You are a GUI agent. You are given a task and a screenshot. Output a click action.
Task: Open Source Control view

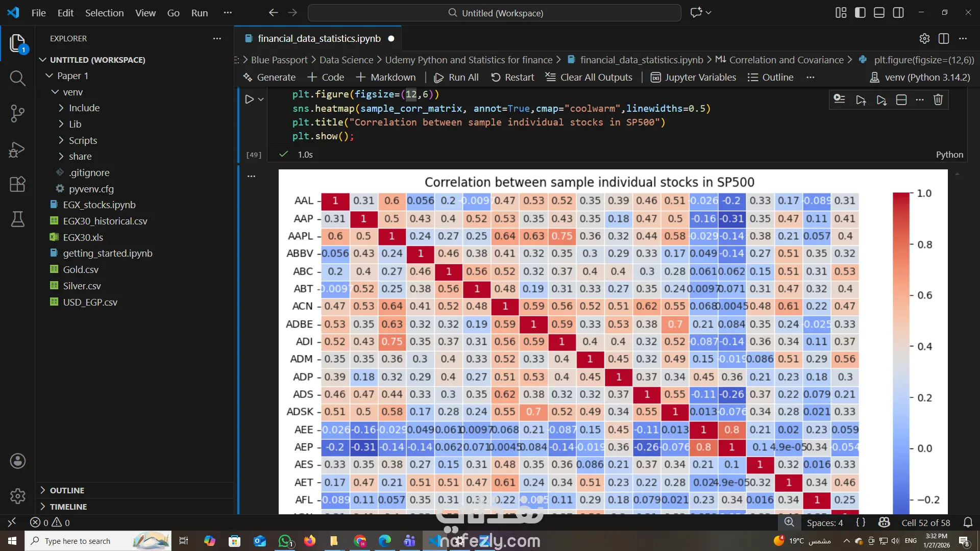[x=17, y=113]
